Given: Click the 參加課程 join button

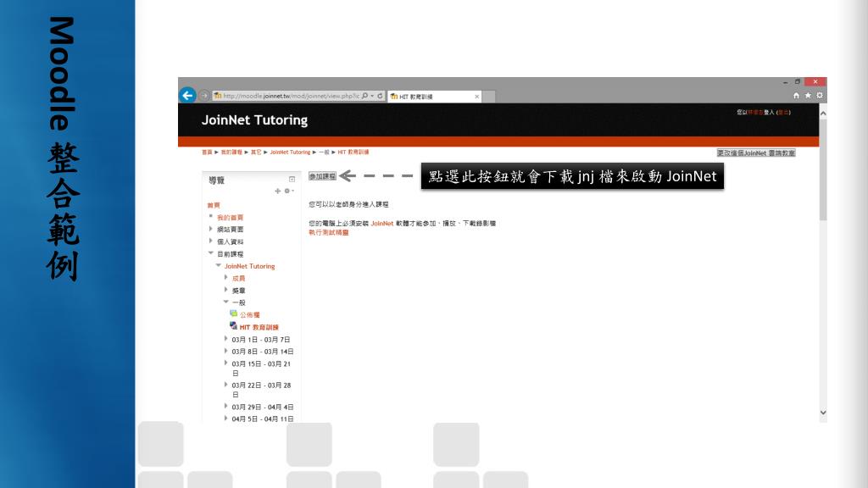Looking at the screenshot, I should tap(322, 176).
